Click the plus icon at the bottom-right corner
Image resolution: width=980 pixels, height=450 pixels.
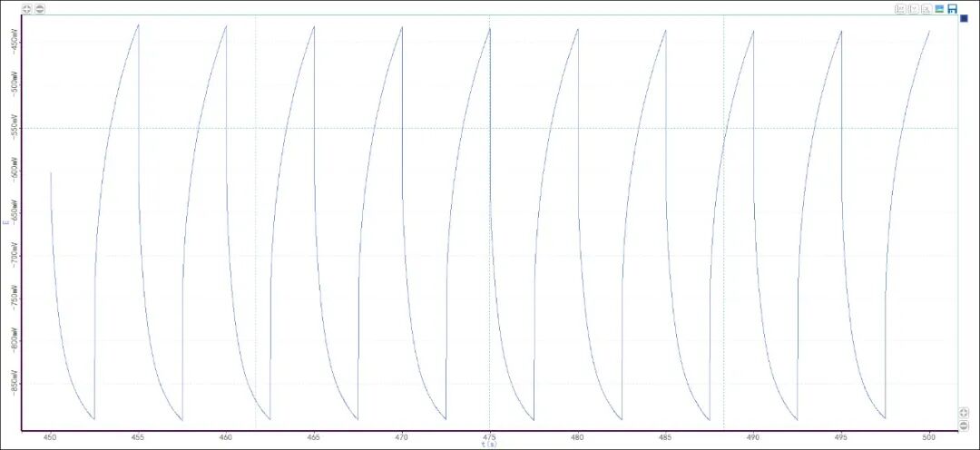tap(964, 413)
